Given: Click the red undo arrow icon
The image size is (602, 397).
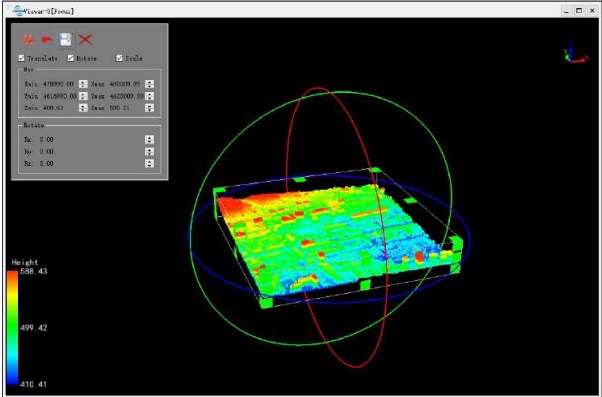Looking at the screenshot, I should [47, 39].
